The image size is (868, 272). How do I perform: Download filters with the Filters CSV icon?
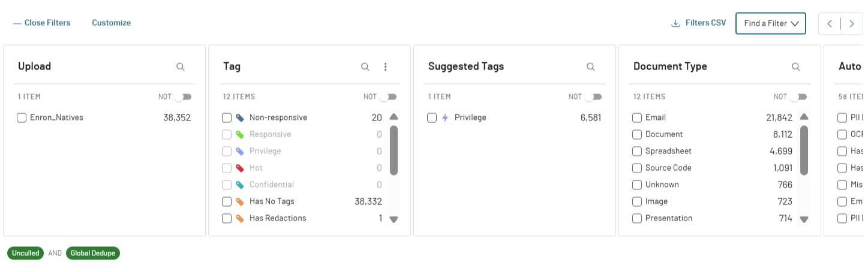(x=675, y=23)
